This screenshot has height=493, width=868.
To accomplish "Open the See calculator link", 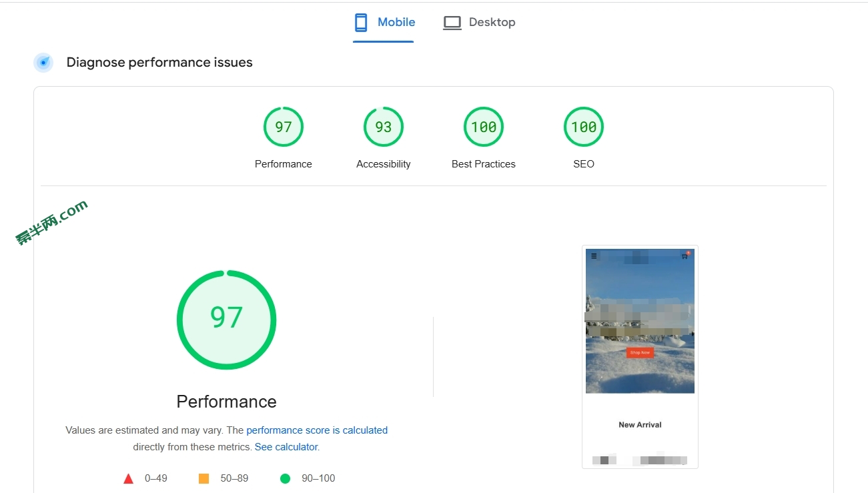I will click(286, 447).
